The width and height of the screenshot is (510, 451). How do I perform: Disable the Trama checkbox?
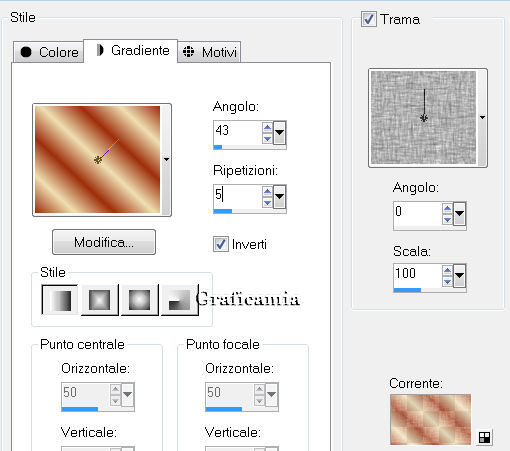point(369,19)
